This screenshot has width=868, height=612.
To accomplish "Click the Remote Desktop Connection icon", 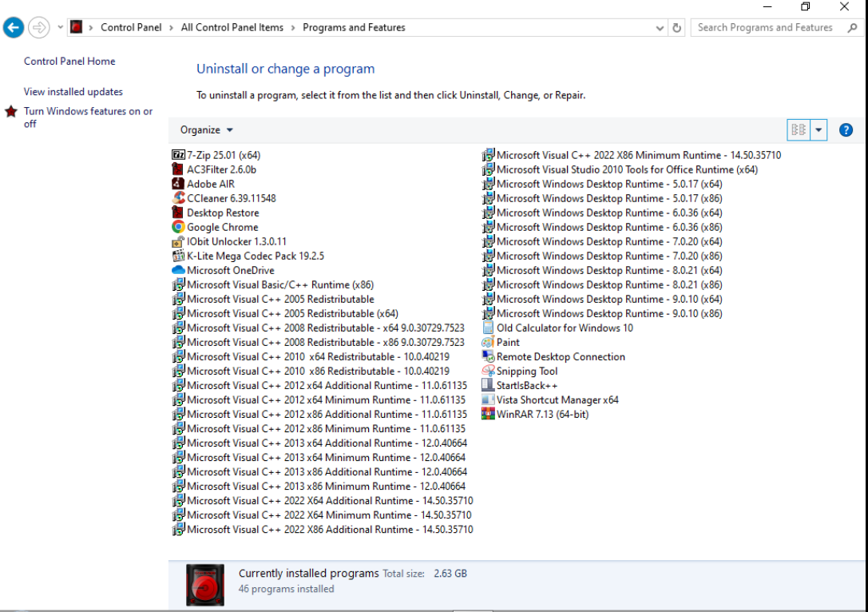I will coord(488,356).
